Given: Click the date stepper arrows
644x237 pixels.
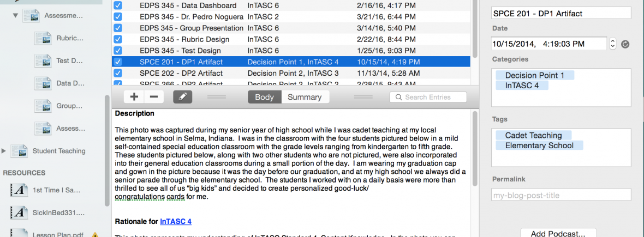Looking at the screenshot, I should pos(613,44).
